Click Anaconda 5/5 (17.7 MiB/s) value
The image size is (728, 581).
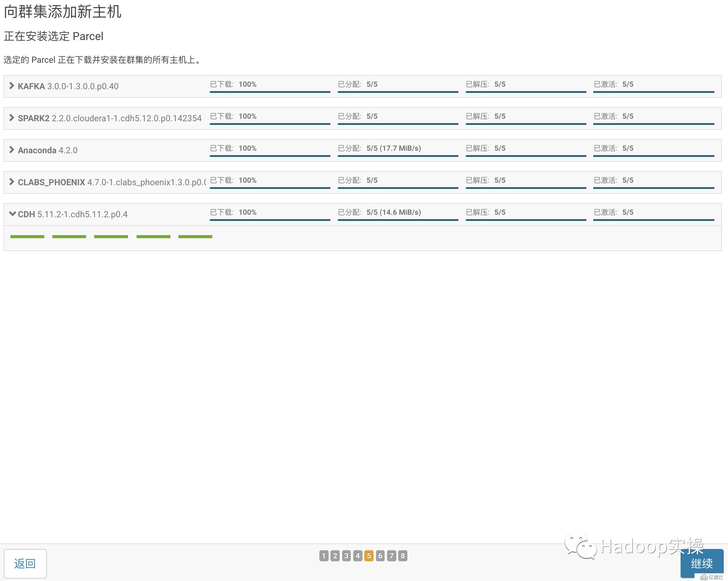click(x=394, y=148)
